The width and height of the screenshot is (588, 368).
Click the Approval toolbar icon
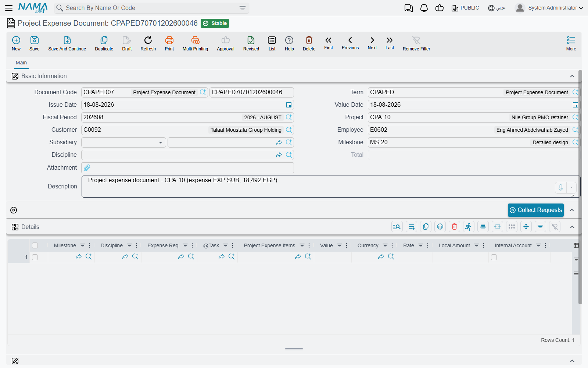226,43
